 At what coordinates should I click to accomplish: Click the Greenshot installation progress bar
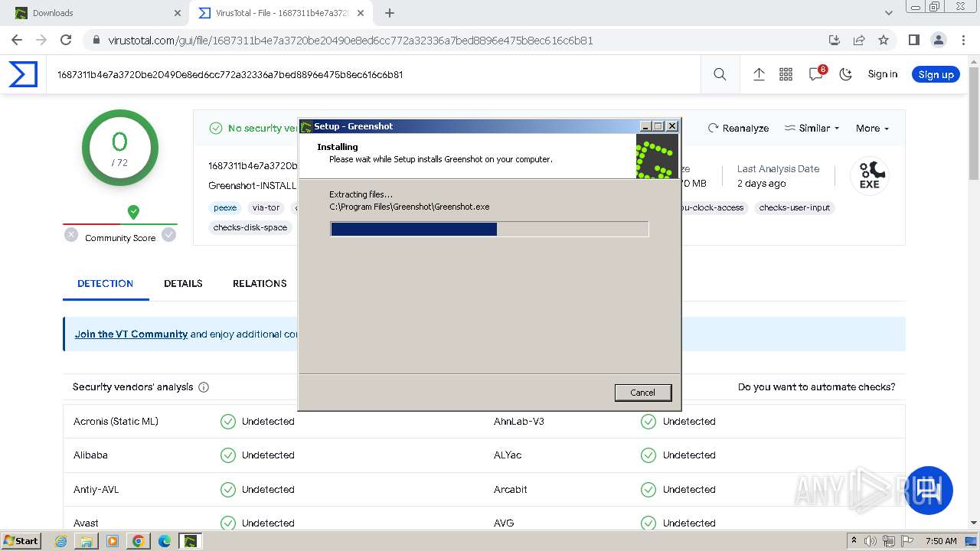tap(489, 229)
